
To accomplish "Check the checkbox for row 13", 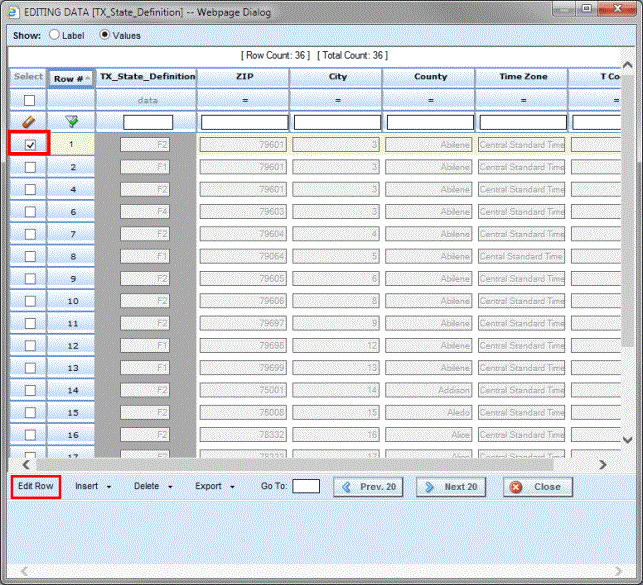I will [30, 368].
